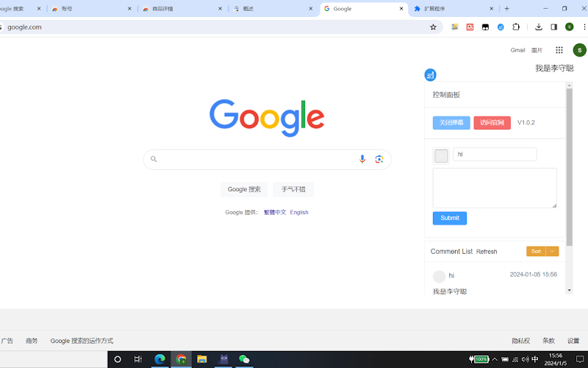Open the blue round danmaku extension toolbar icon
Image resolution: width=588 pixels, height=368 pixels.
click(501, 27)
